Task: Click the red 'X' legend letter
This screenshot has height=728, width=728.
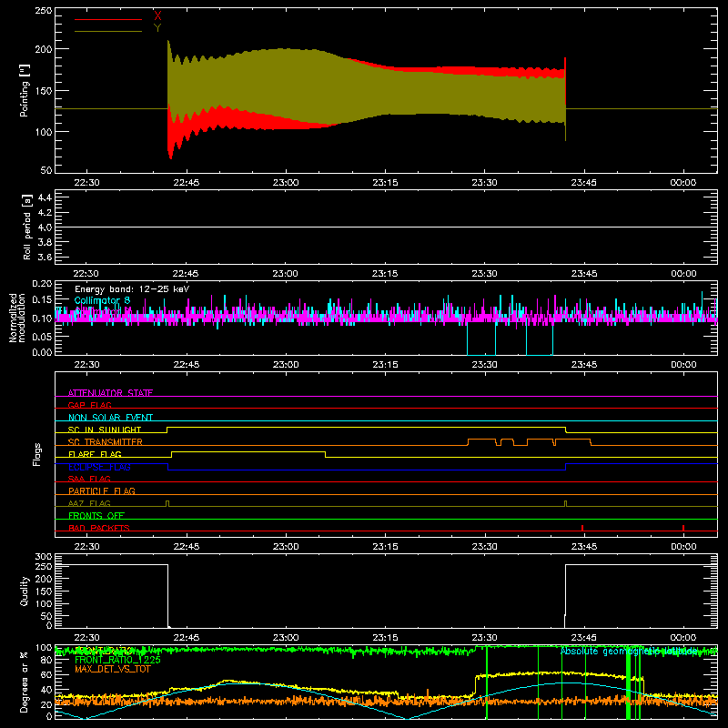Action: coord(157,15)
